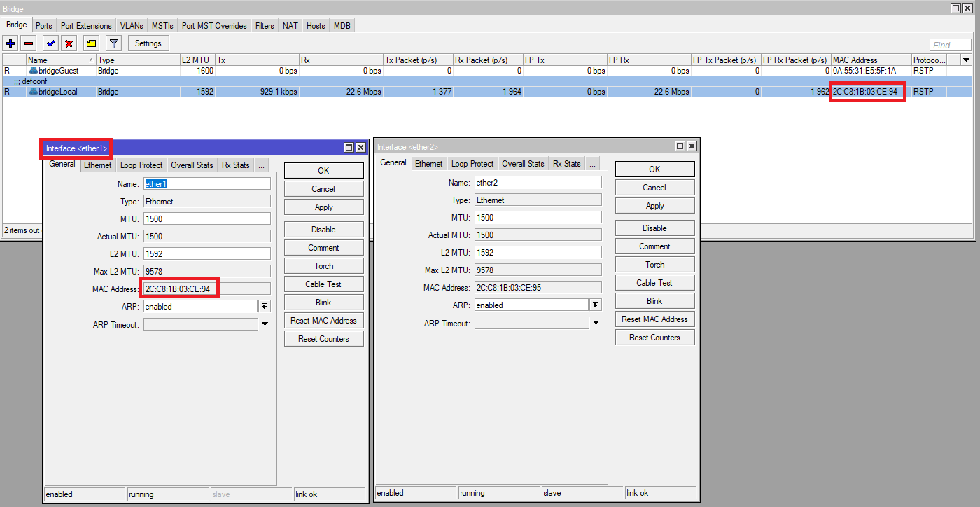
Task: Click the L2 MTU field in ether1 window
Action: click(x=206, y=253)
